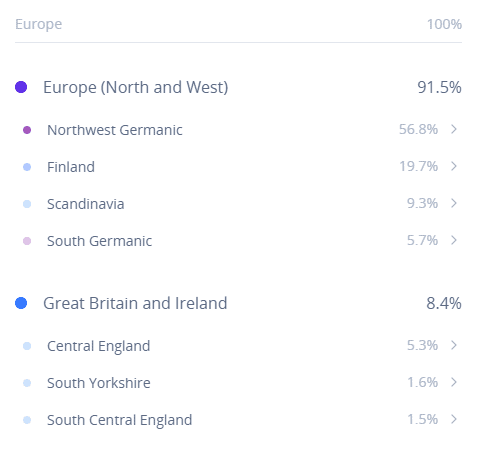Click the Europe (North and West) color dot
This screenshot has height=451, width=479.
coord(21,87)
